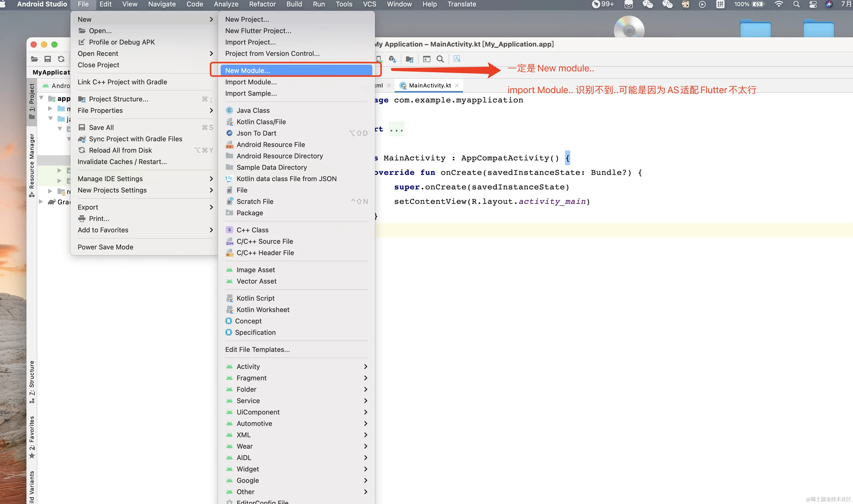
Task: Open Spotlight search in menu bar
Action: (x=796, y=5)
